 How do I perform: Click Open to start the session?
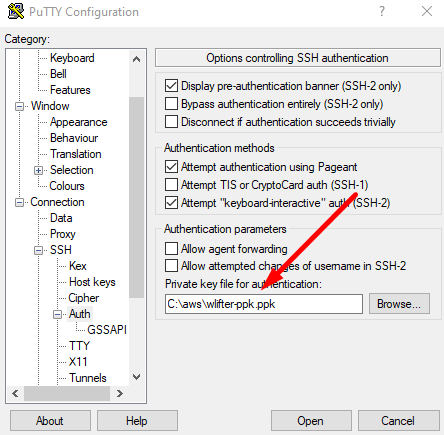[x=311, y=421]
